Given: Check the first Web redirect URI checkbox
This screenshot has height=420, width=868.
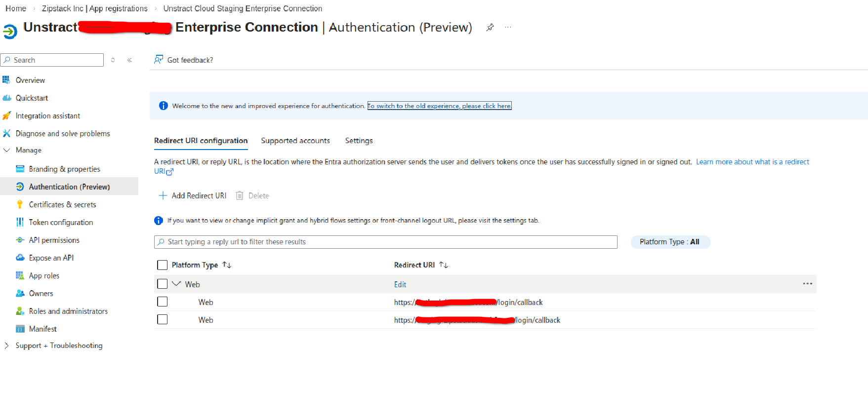Looking at the screenshot, I should 162,302.
